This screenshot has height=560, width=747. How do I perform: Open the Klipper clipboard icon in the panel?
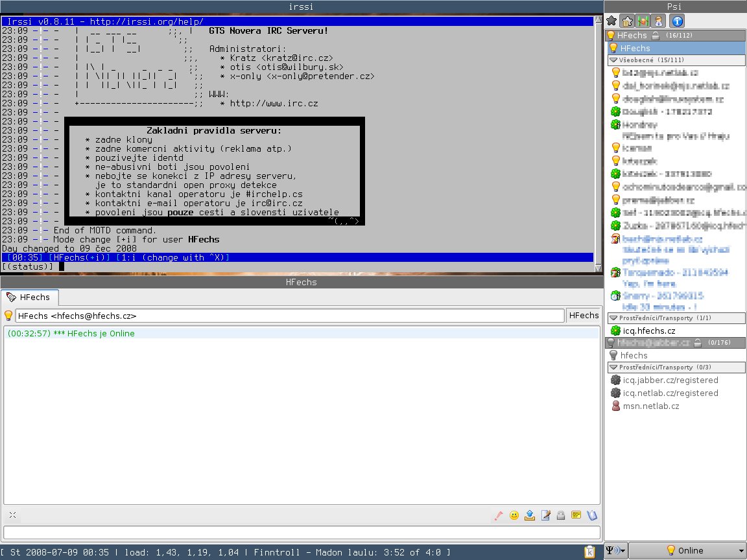coord(590,552)
